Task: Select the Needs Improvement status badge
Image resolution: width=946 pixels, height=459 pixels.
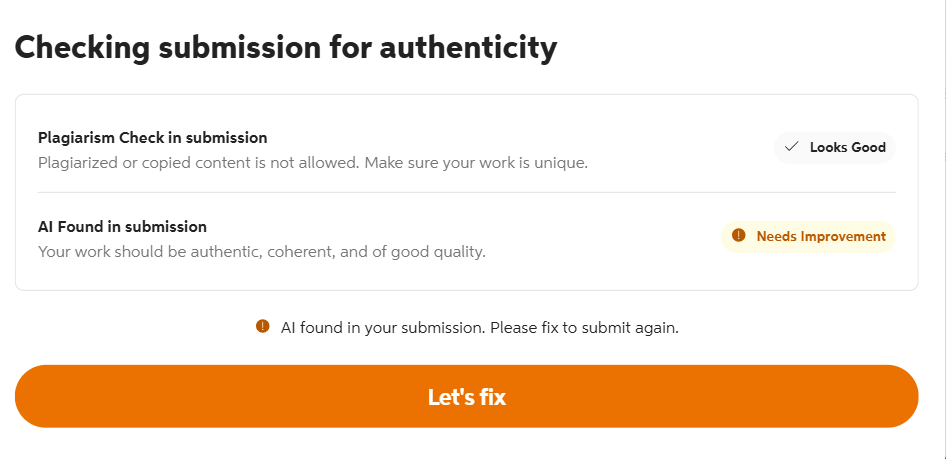Action: tap(808, 237)
